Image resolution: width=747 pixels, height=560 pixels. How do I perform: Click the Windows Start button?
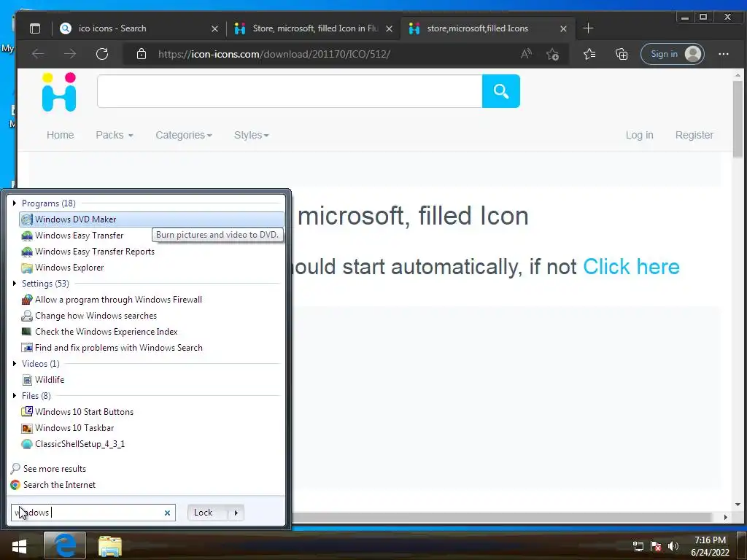point(19,545)
